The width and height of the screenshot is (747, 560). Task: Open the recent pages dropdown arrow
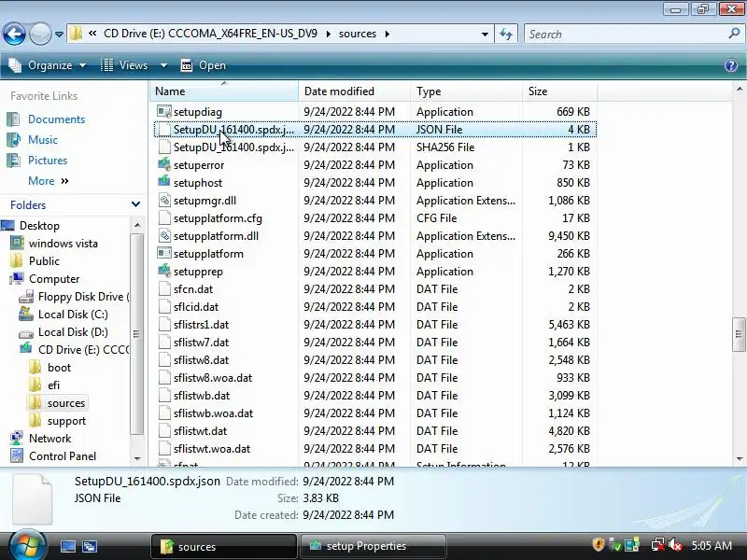click(59, 35)
